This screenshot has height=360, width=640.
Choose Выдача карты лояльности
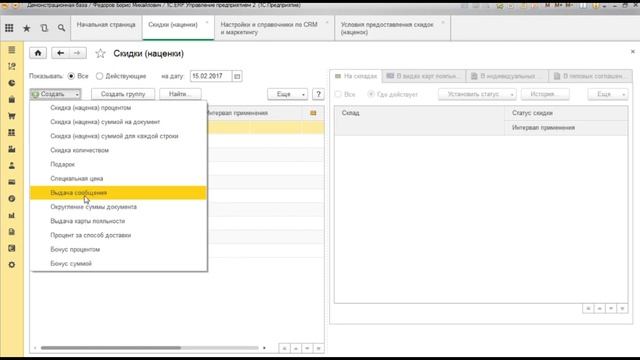tap(118, 221)
